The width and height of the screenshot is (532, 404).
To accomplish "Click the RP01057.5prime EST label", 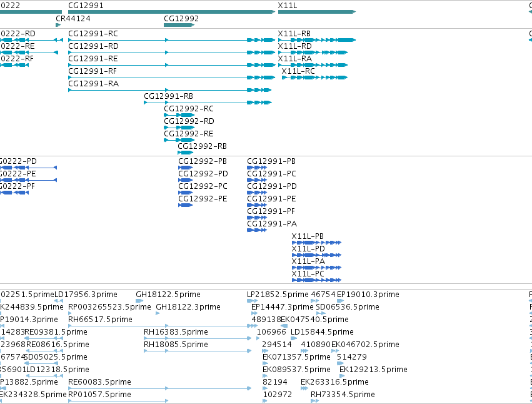I will 99,395.
